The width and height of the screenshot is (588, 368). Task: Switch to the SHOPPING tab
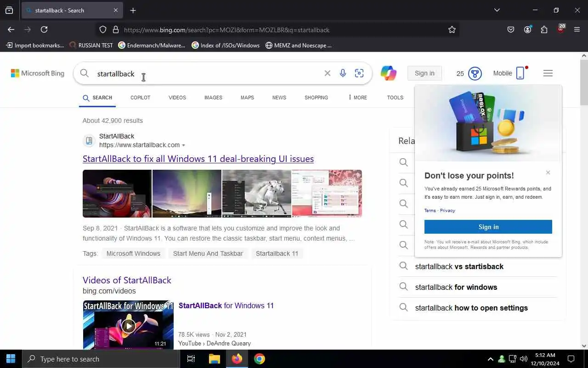click(x=316, y=98)
